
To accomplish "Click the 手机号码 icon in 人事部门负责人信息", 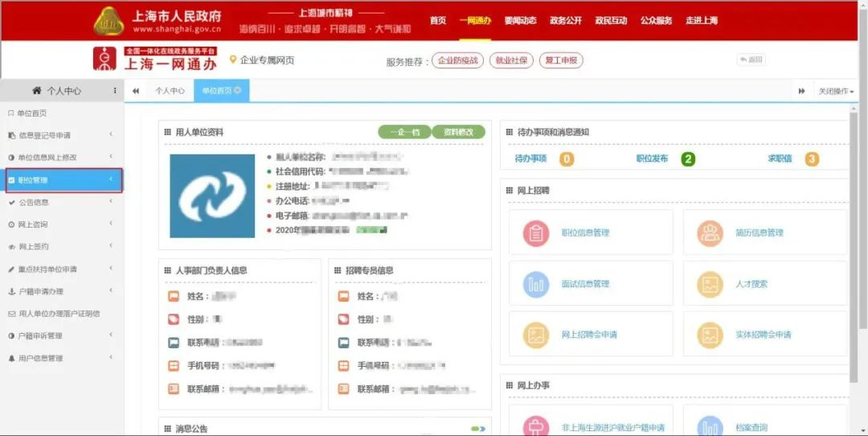I will (x=174, y=366).
